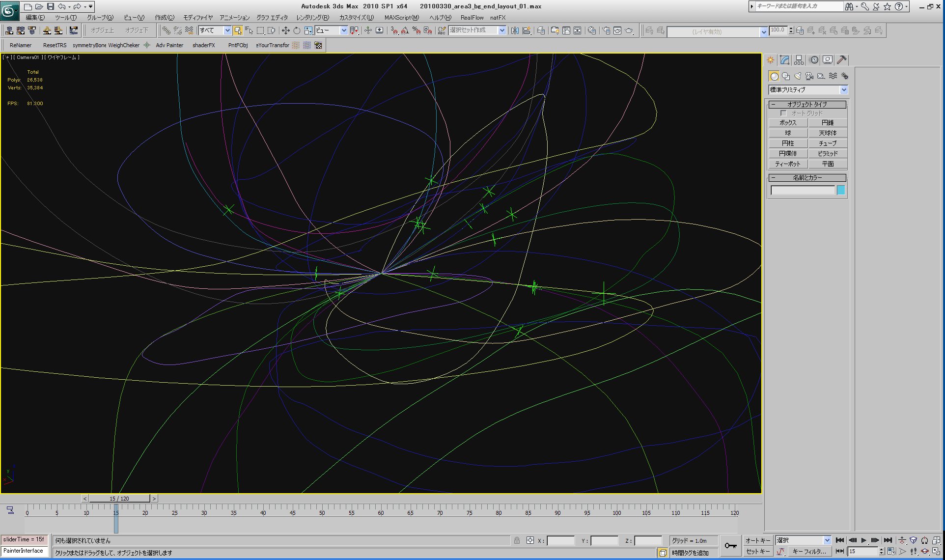Open the MAXScript menu

coord(401,17)
